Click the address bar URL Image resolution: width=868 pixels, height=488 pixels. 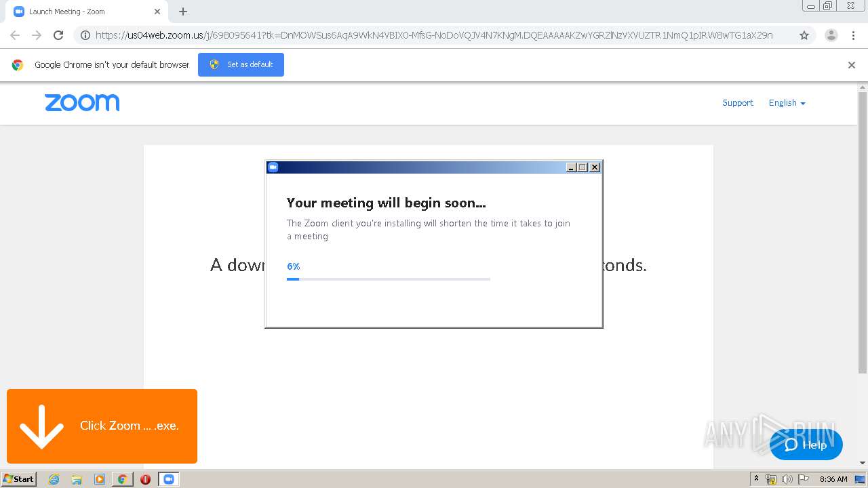[434, 35]
